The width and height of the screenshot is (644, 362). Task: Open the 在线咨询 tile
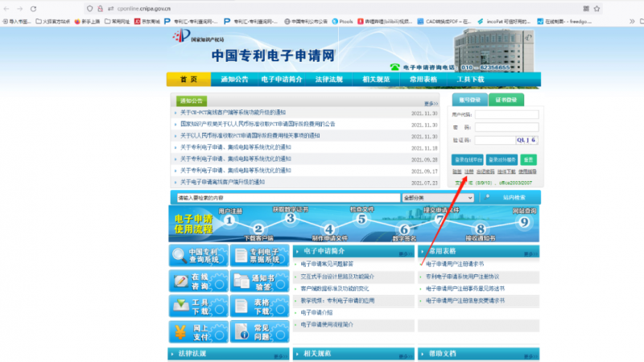[x=198, y=281]
